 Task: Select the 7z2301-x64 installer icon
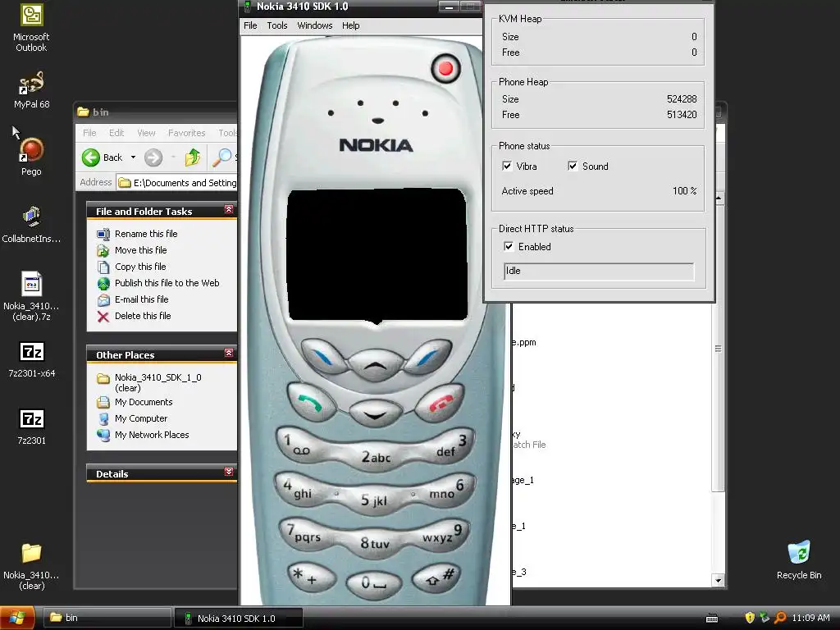pyautogui.click(x=31, y=359)
